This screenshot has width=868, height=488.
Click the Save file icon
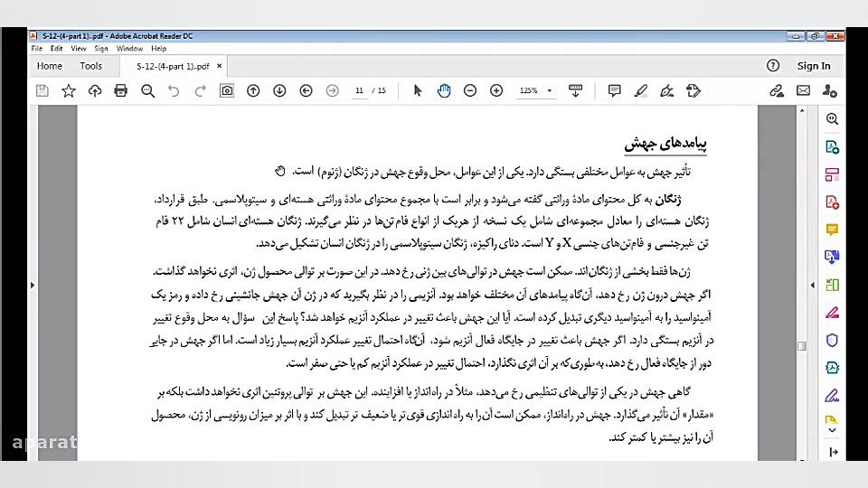(42, 90)
